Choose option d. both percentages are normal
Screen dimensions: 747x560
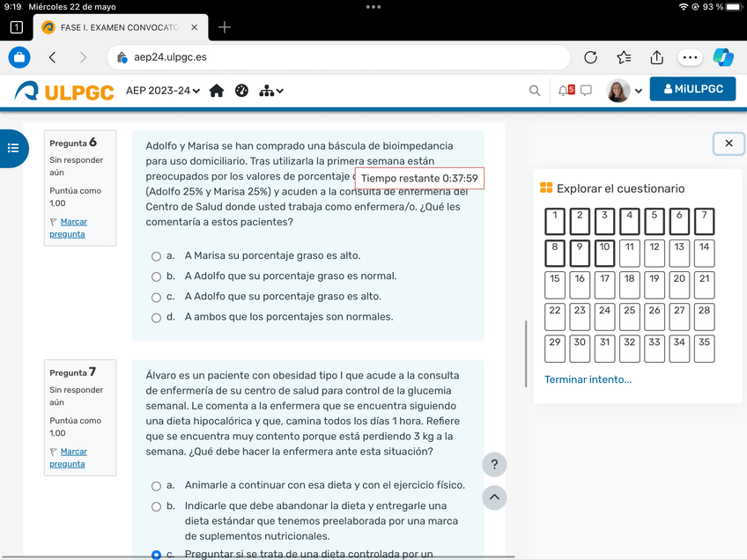(x=157, y=318)
